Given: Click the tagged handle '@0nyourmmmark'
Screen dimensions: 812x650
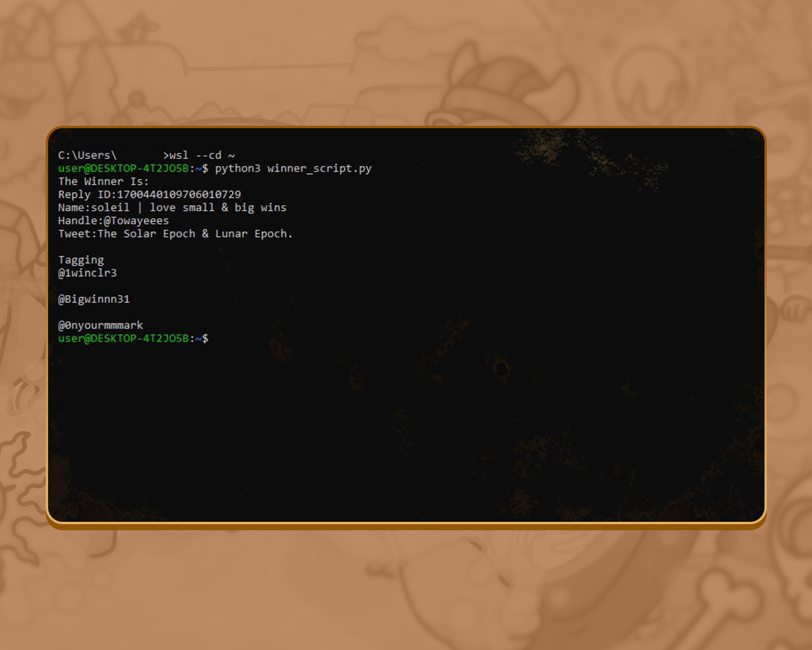Looking at the screenshot, I should click(x=100, y=326).
